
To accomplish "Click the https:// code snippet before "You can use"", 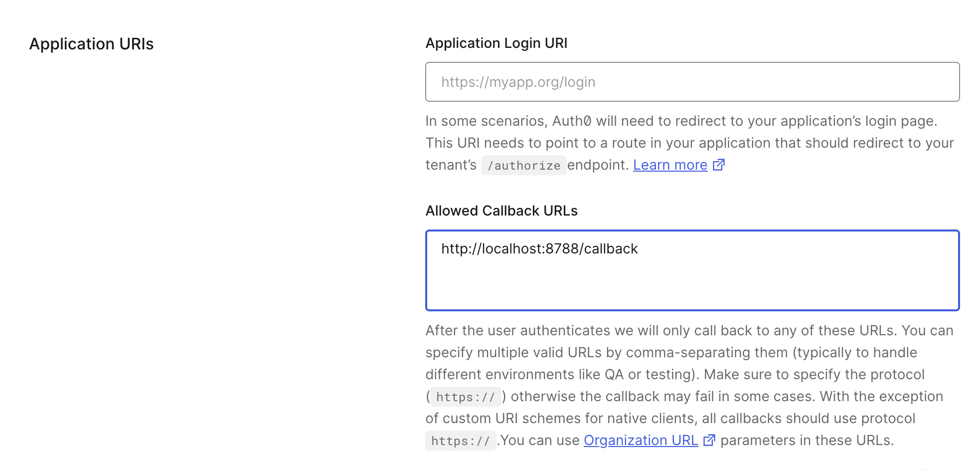I will pyautogui.click(x=460, y=441).
